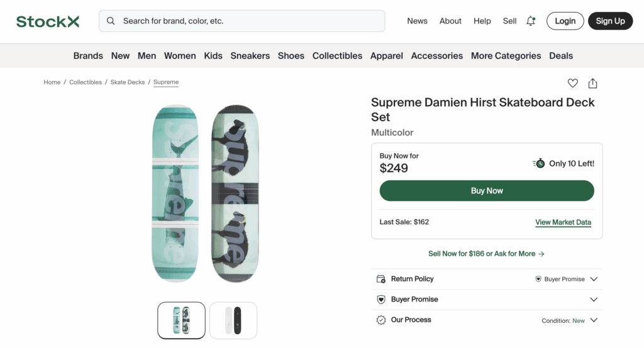Select the first deck set thumbnail
This screenshot has width=644, height=348.
pyautogui.click(x=181, y=320)
